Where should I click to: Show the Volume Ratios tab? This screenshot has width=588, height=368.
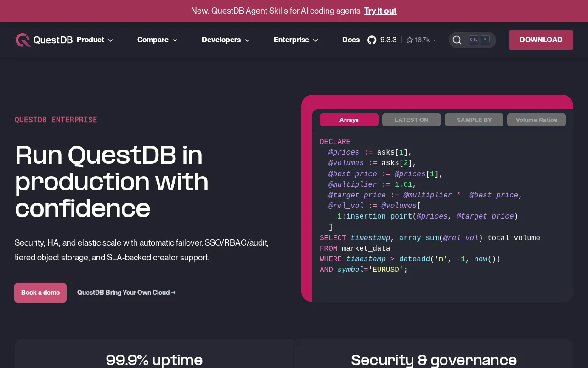click(537, 120)
